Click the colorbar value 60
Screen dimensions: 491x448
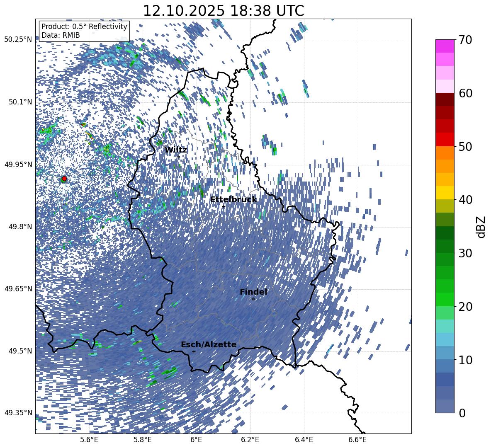point(465,93)
